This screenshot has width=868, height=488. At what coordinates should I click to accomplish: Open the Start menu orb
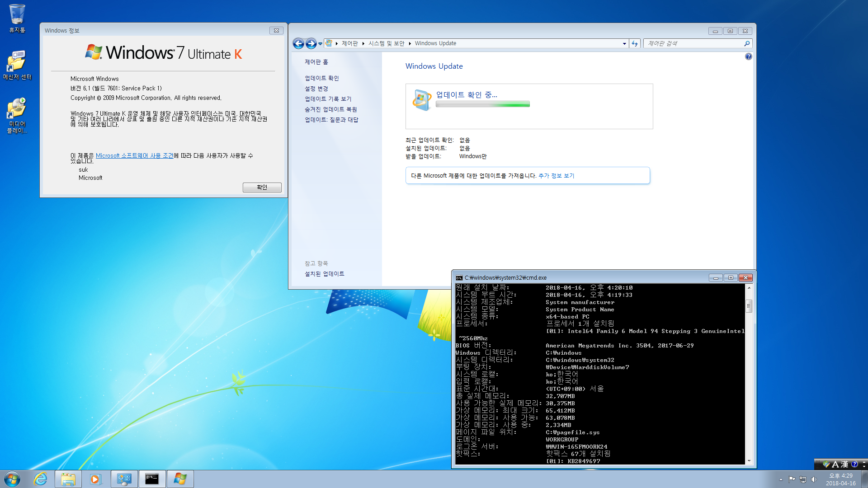pyautogui.click(x=12, y=479)
